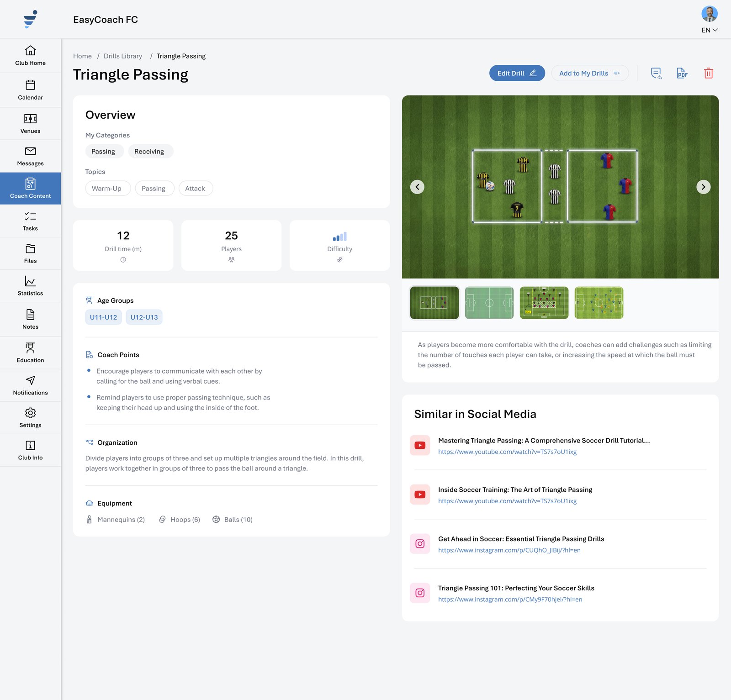This screenshot has height=700, width=731.
Task: Open the Club Info page
Action: (x=30, y=450)
